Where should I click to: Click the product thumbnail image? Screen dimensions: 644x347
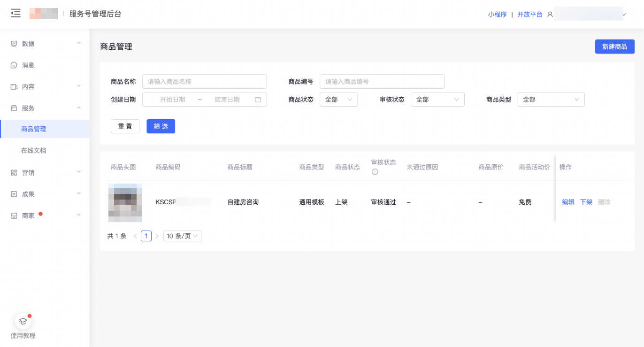pyautogui.click(x=125, y=202)
